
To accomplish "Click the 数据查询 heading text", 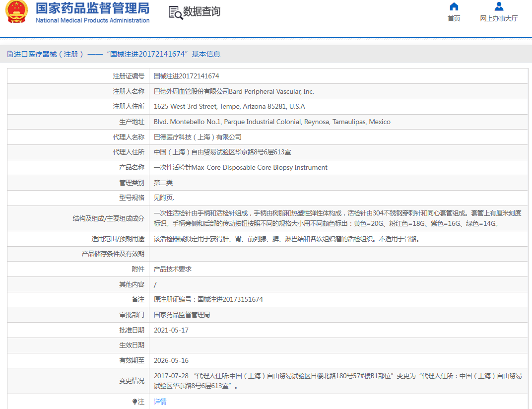I will pyautogui.click(x=201, y=12).
